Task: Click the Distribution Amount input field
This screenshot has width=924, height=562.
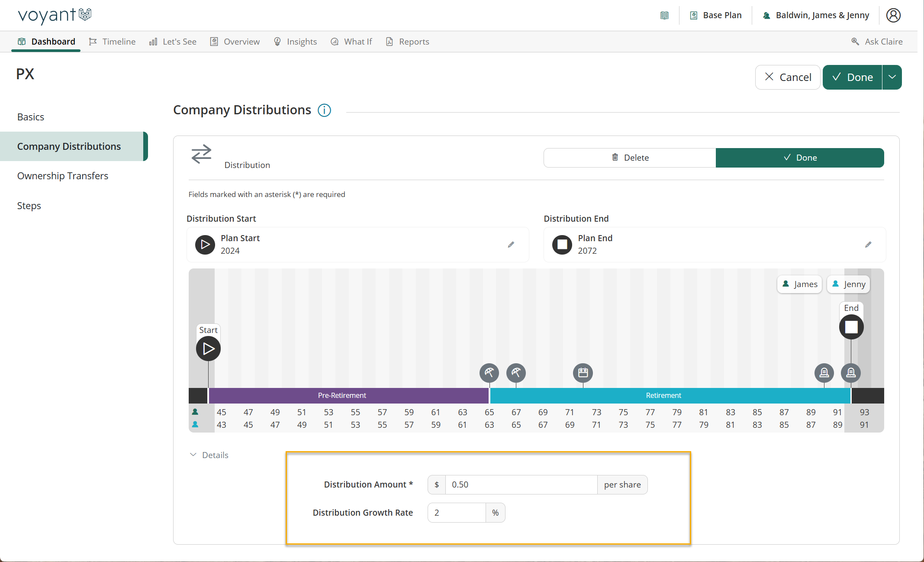Action: pos(522,484)
